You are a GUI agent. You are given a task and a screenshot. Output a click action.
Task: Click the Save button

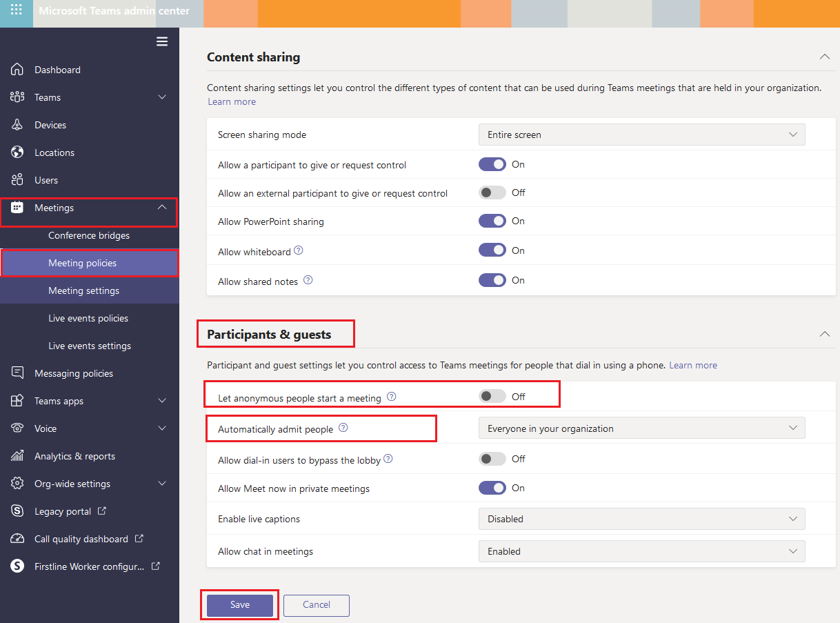[x=240, y=604]
